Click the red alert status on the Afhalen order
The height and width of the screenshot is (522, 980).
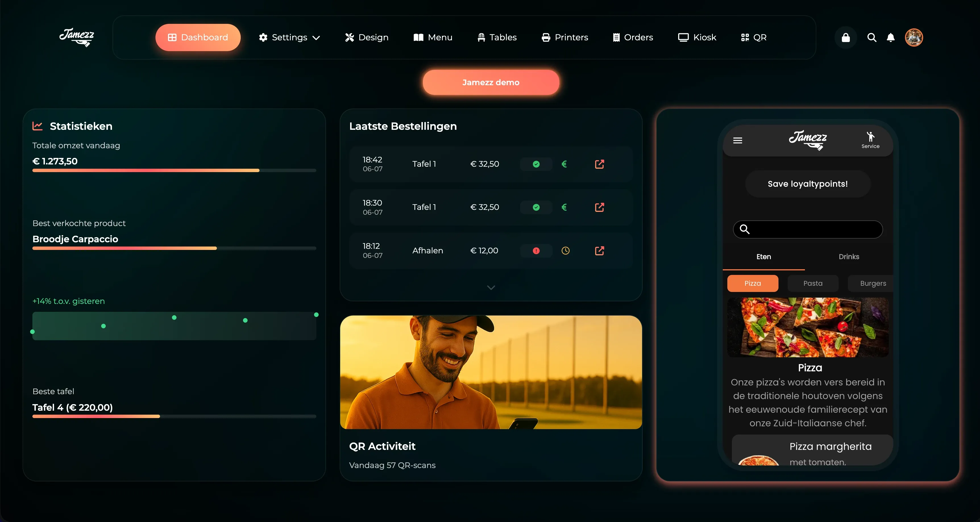(x=536, y=250)
